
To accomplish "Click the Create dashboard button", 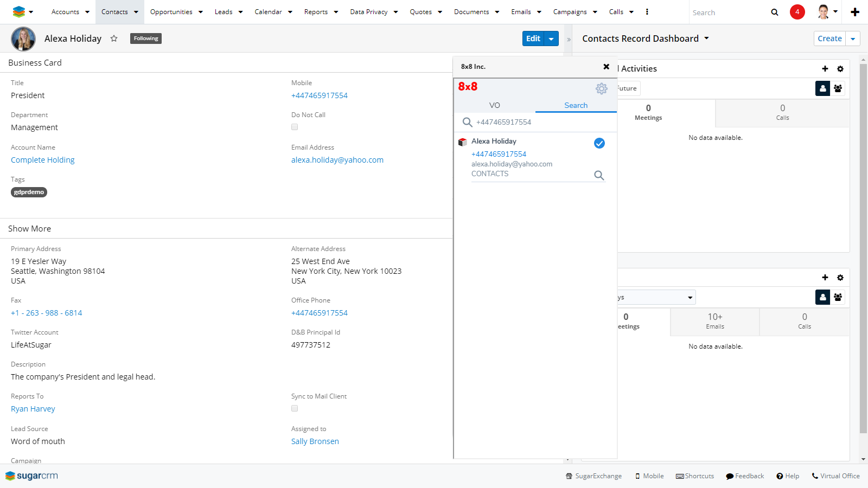I will [830, 38].
